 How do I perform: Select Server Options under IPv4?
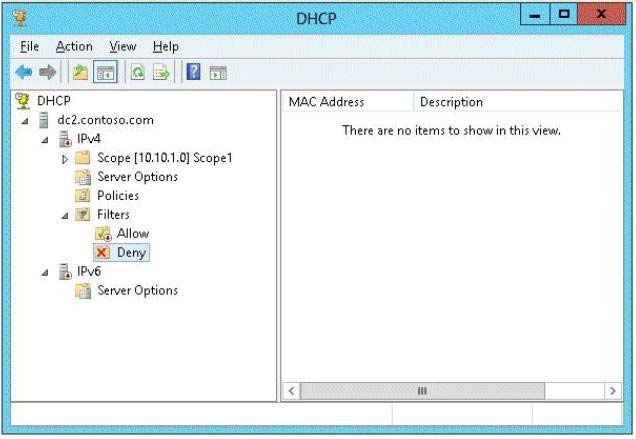[x=138, y=177]
